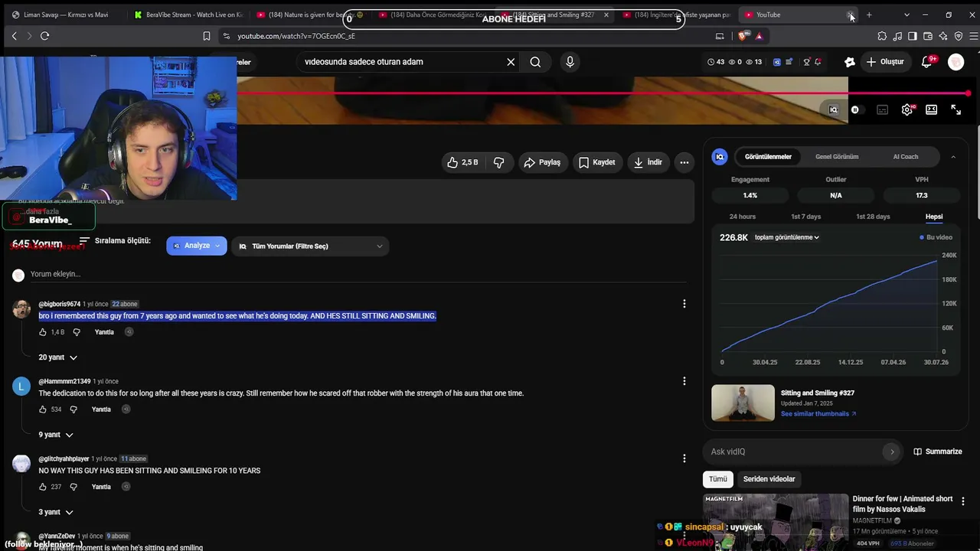
Task: Click the Oluştur create button
Action: pos(885,62)
